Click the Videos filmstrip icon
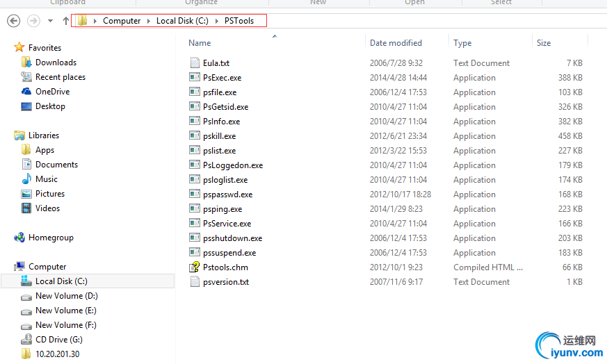The width and height of the screenshot is (607, 364). [x=26, y=208]
